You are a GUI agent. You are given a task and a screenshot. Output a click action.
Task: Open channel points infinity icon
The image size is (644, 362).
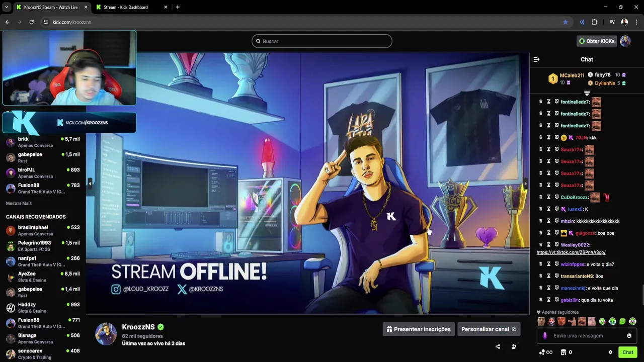click(x=546, y=352)
